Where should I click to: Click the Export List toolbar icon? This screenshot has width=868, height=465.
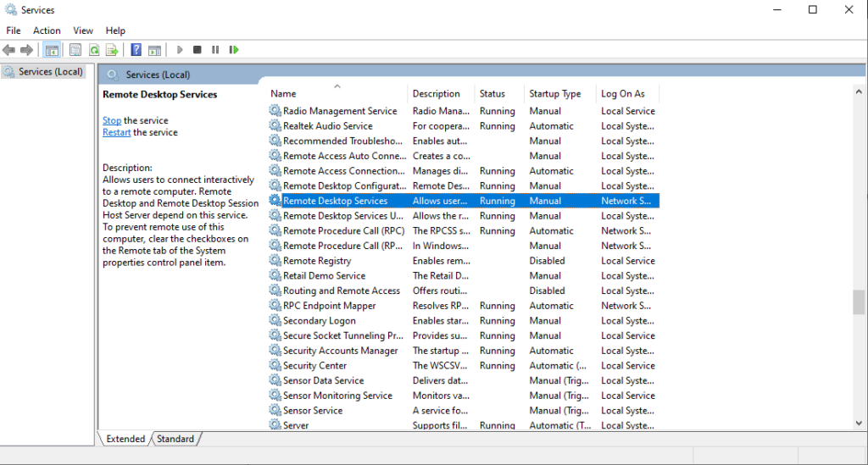click(111, 50)
